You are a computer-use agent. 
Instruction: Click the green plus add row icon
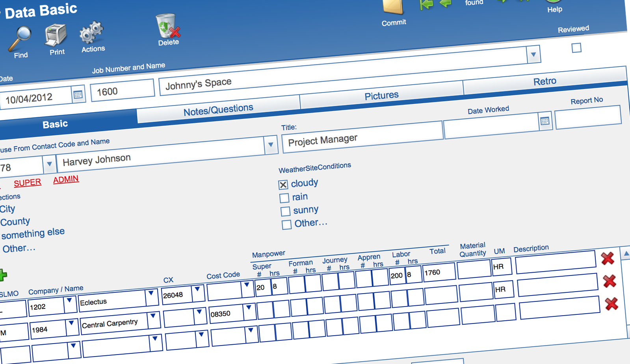(x=3, y=275)
